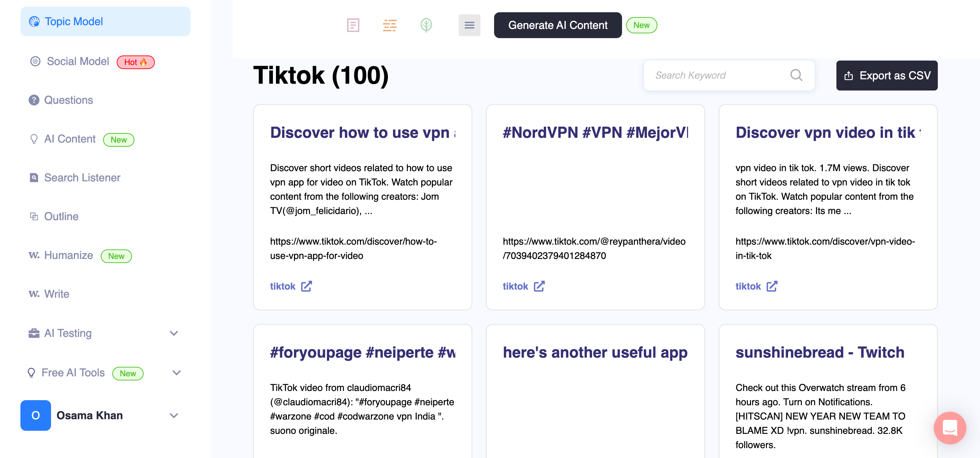The height and width of the screenshot is (458, 980).
Task: Click external-link icon on NordVPN card
Action: click(x=539, y=286)
